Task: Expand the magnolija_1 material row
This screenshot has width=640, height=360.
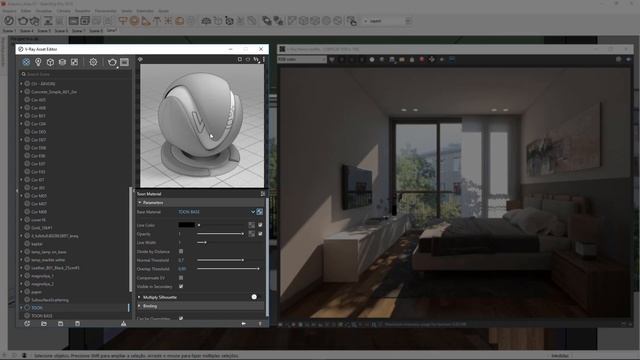Action: pos(21,276)
